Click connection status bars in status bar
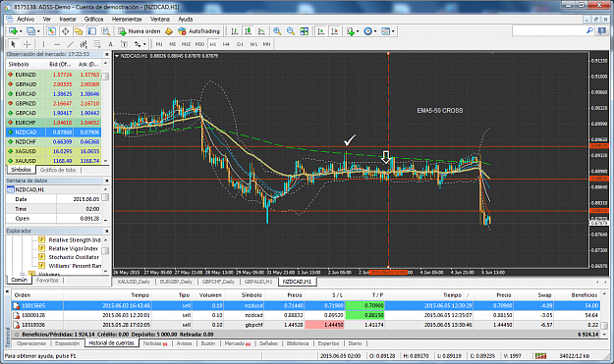The image size is (614, 364). click(540, 356)
